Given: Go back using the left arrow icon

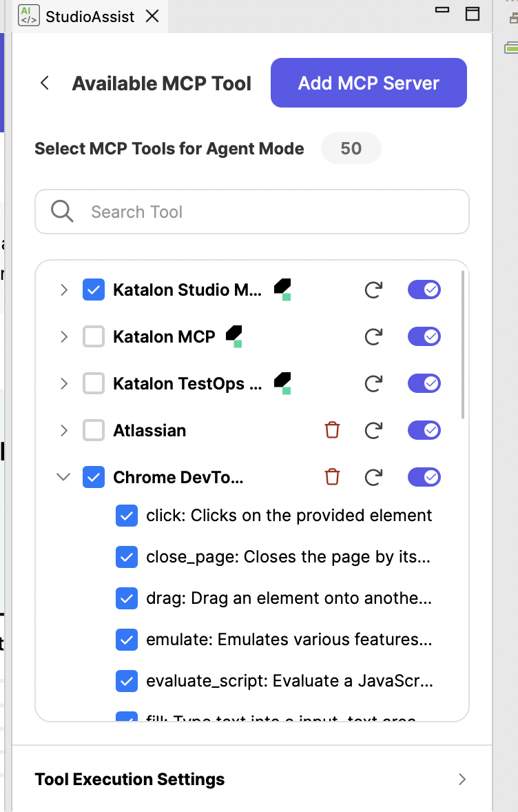Looking at the screenshot, I should [x=45, y=83].
